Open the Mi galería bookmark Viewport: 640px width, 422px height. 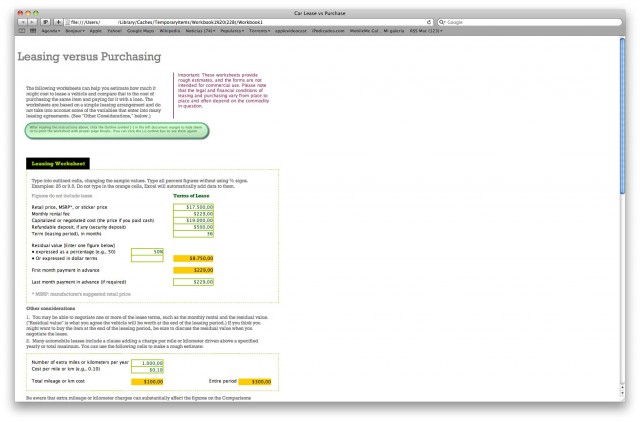394,31
